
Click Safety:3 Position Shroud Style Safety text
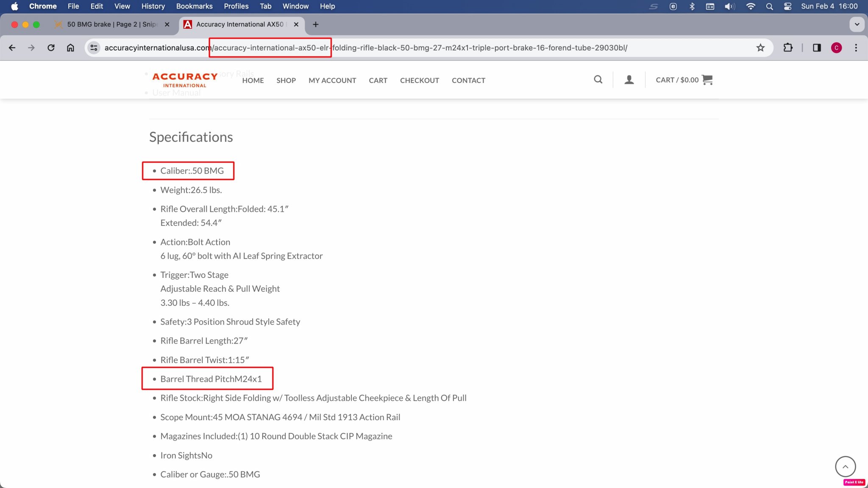tap(230, 322)
